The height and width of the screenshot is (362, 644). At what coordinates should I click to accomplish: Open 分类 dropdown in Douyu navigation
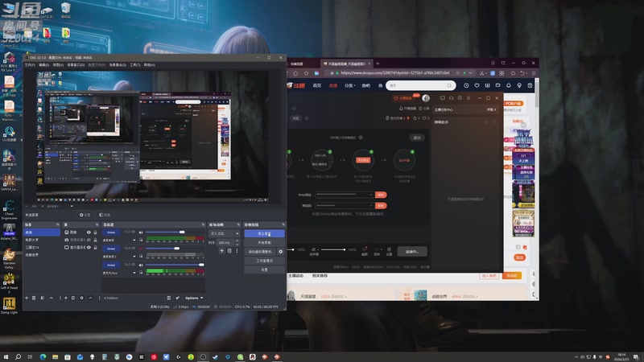[x=349, y=85]
